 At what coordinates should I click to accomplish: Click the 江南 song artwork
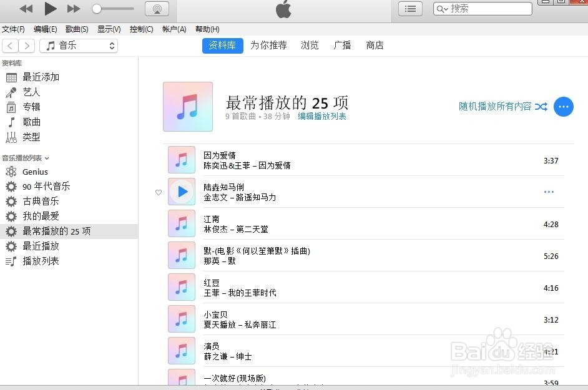[182, 223]
